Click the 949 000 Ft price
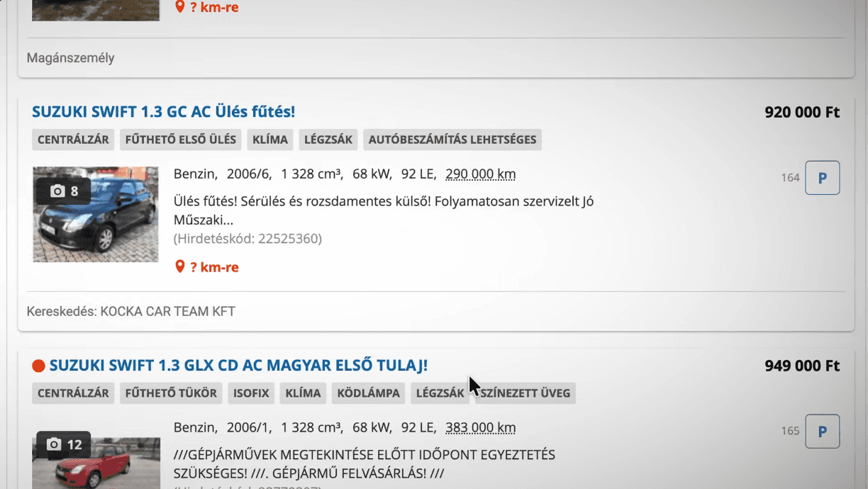Viewport: 868px width, 489px height. click(802, 366)
